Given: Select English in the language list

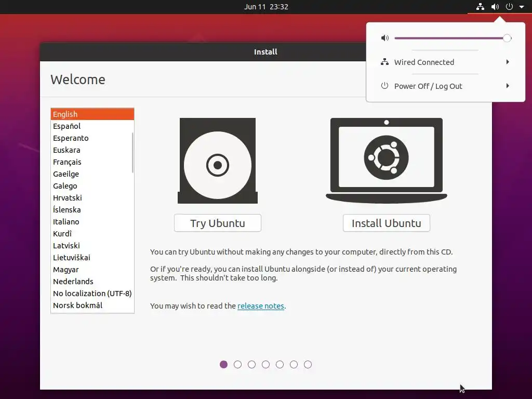Looking at the screenshot, I should pyautogui.click(x=92, y=114).
